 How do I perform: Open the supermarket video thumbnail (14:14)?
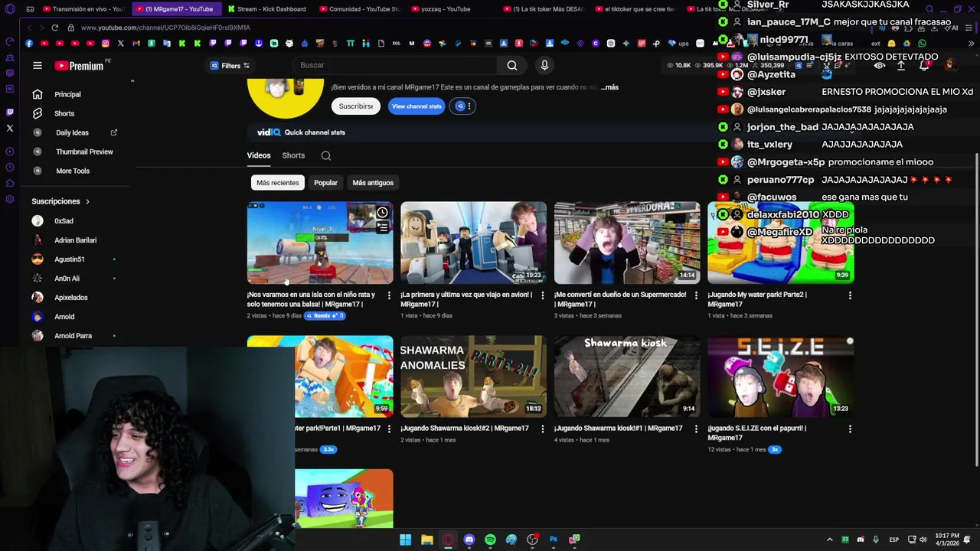tap(627, 243)
